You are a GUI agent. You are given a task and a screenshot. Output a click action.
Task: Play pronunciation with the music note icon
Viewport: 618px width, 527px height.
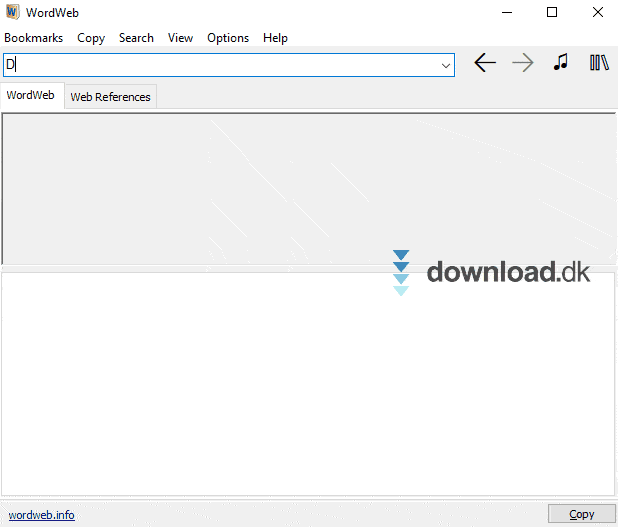coord(560,62)
